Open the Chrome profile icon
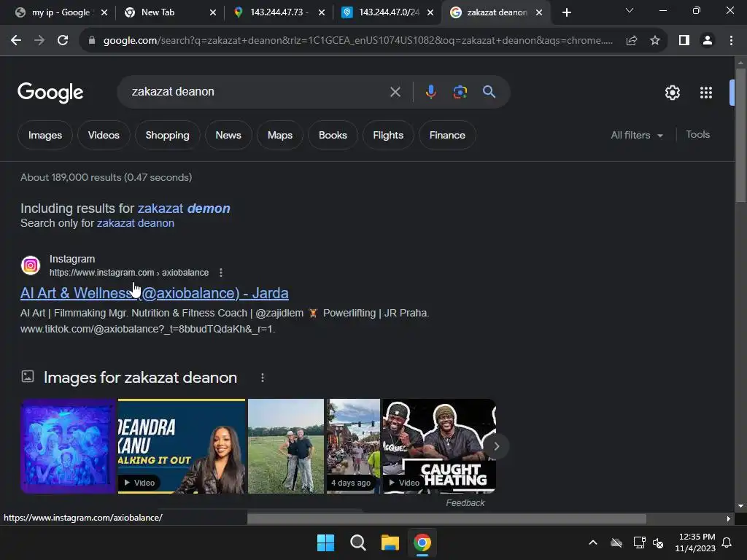 coord(708,41)
